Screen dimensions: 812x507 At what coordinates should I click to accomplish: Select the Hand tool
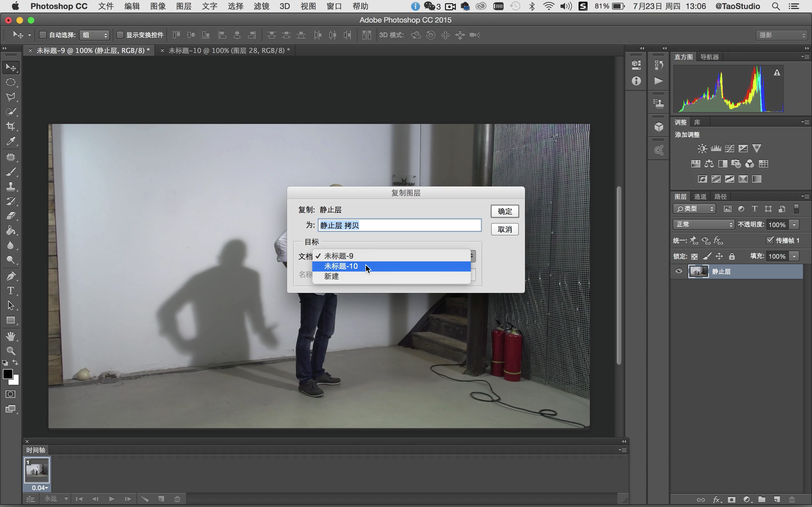click(x=11, y=336)
